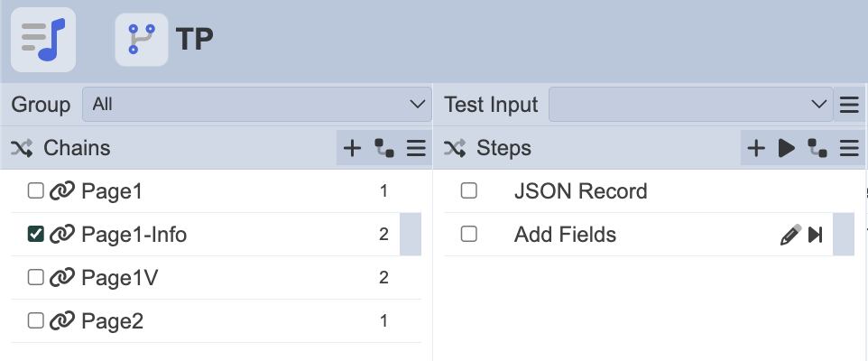The width and height of the screenshot is (868, 361).
Task: Expand the Test Input dropdown
Action: coord(690,105)
